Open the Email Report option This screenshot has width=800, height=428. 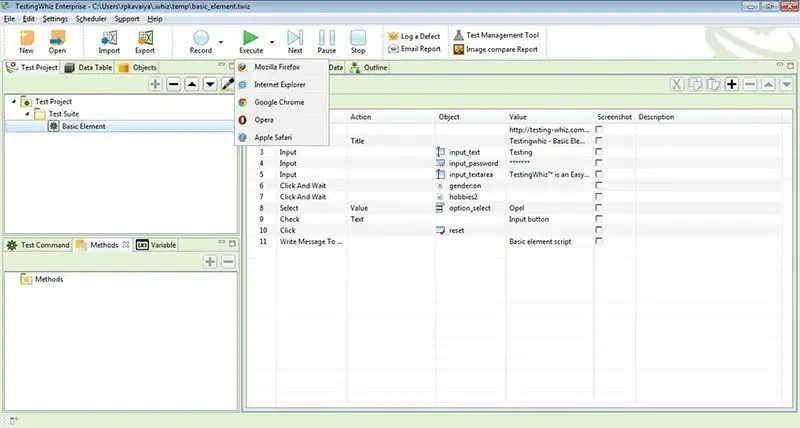pyautogui.click(x=414, y=49)
